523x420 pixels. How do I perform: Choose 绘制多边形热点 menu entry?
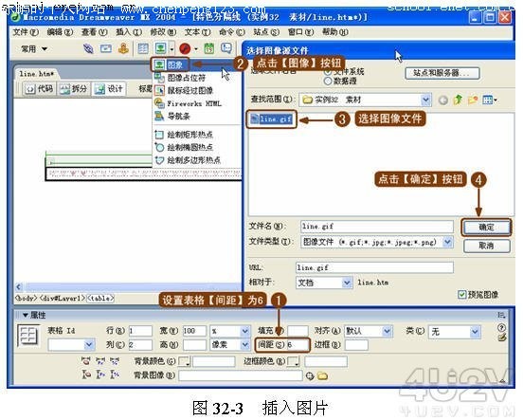point(188,160)
